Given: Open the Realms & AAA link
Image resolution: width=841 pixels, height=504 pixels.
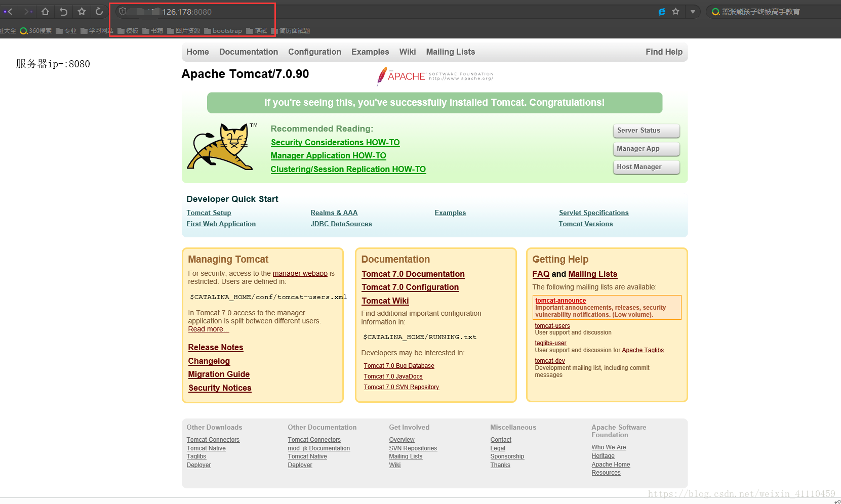Looking at the screenshot, I should click(334, 213).
